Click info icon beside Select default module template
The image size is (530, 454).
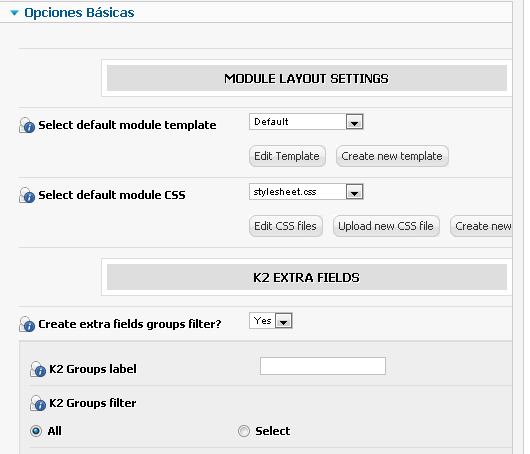(x=27, y=125)
